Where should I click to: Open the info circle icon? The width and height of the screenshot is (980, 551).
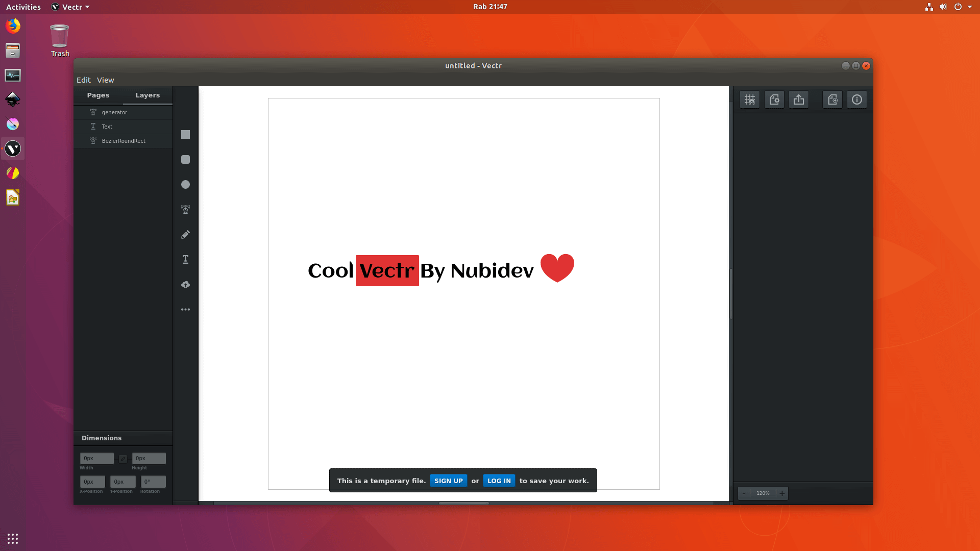(x=857, y=100)
